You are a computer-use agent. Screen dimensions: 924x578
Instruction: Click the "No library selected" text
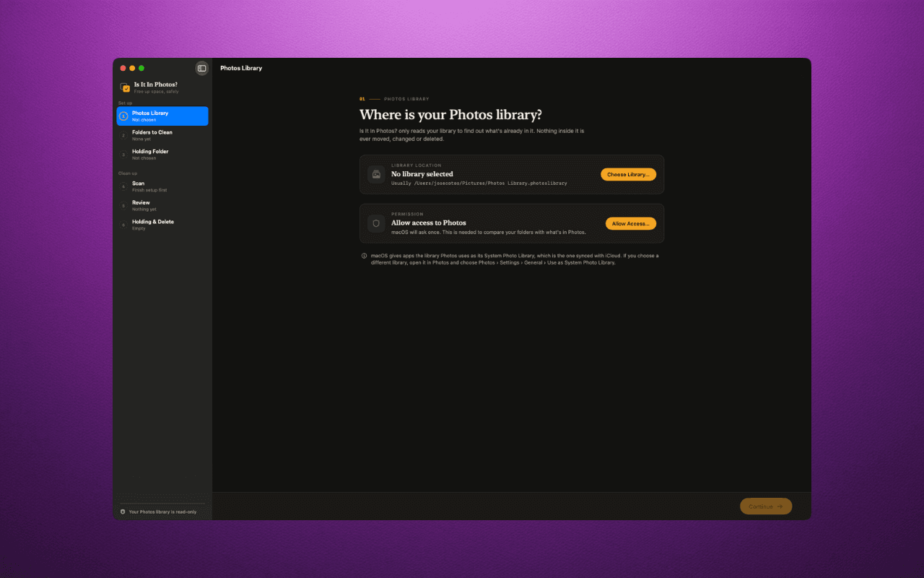click(x=422, y=174)
